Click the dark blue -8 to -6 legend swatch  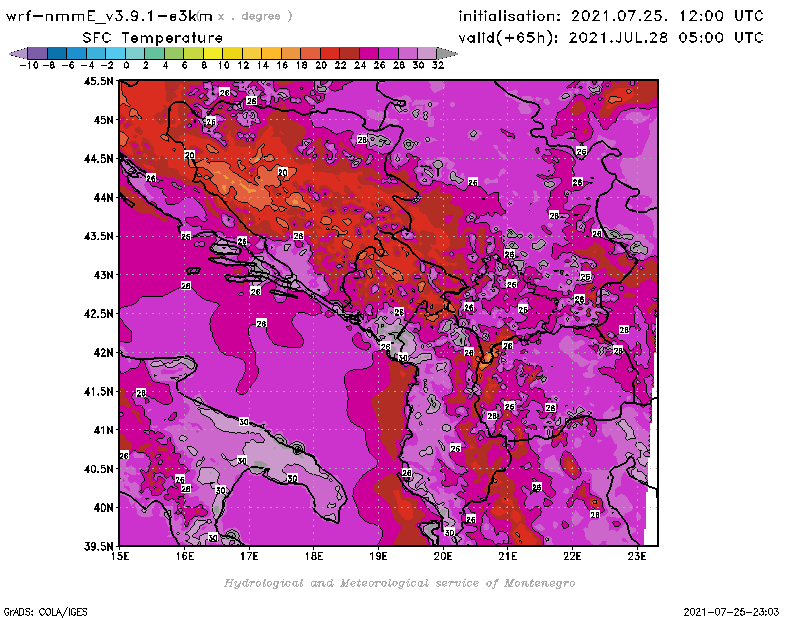click(x=57, y=53)
